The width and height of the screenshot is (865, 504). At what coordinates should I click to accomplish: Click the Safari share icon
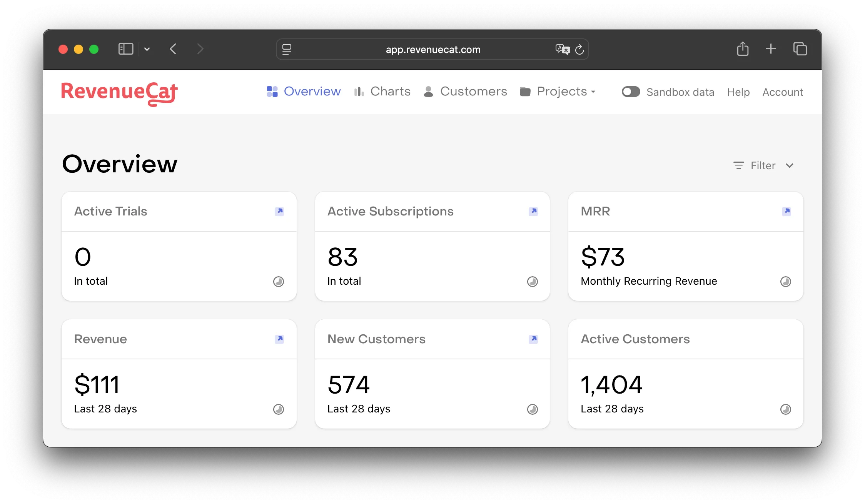[x=743, y=49]
